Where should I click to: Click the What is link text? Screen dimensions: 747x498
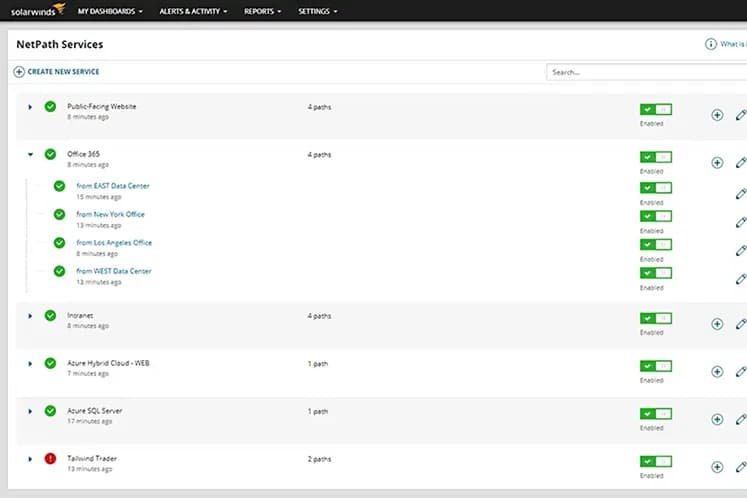coord(733,44)
